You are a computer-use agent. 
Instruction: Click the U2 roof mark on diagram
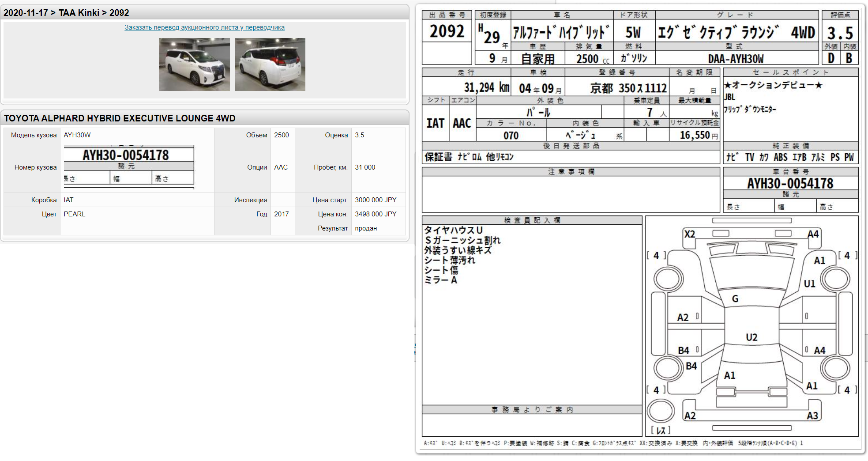click(x=752, y=337)
